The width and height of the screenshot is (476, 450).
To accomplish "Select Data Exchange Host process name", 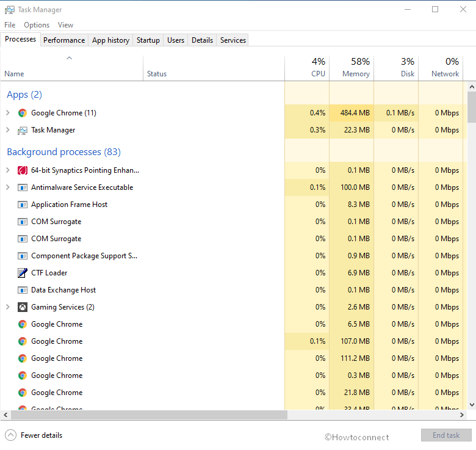I will (x=63, y=290).
